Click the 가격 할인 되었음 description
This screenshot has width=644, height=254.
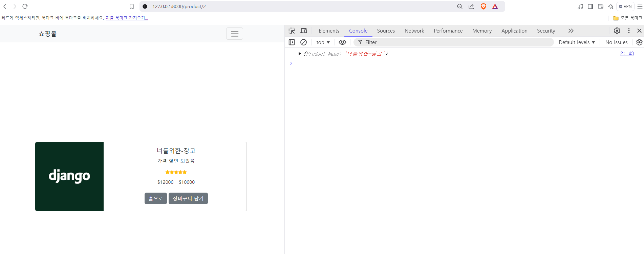coord(176,161)
